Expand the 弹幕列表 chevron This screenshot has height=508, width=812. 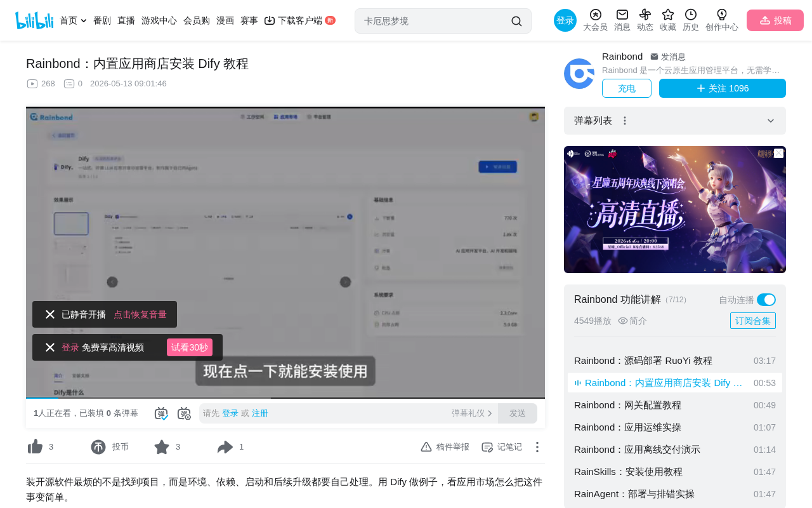(771, 121)
